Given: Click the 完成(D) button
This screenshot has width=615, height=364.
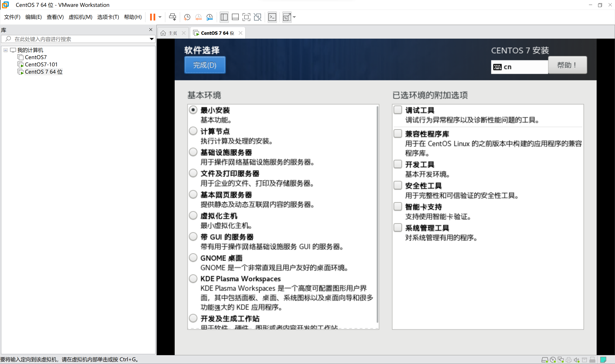Looking at the screenshot, I should click(205, 65).
